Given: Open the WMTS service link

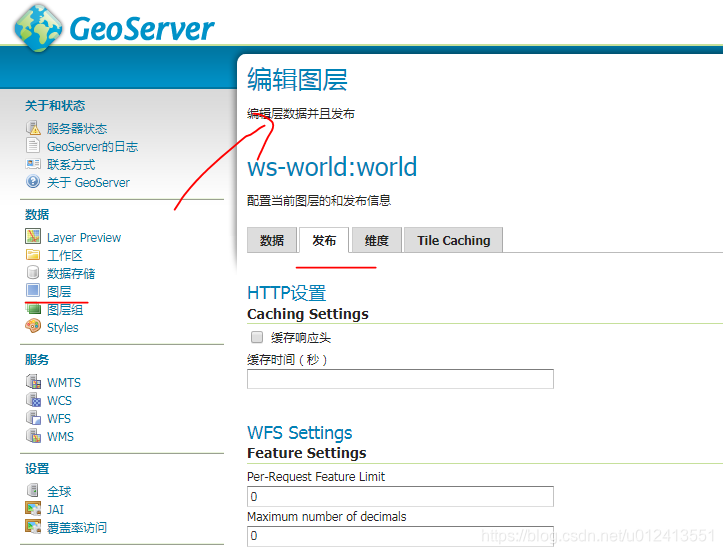Looking at the screenshot, I should pyautogui.click(x=64, y=383).
